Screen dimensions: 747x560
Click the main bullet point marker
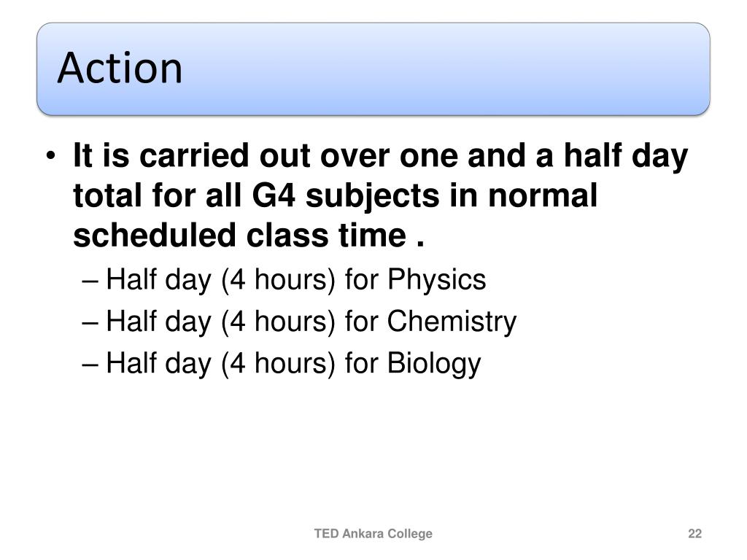tap(52, 156)
